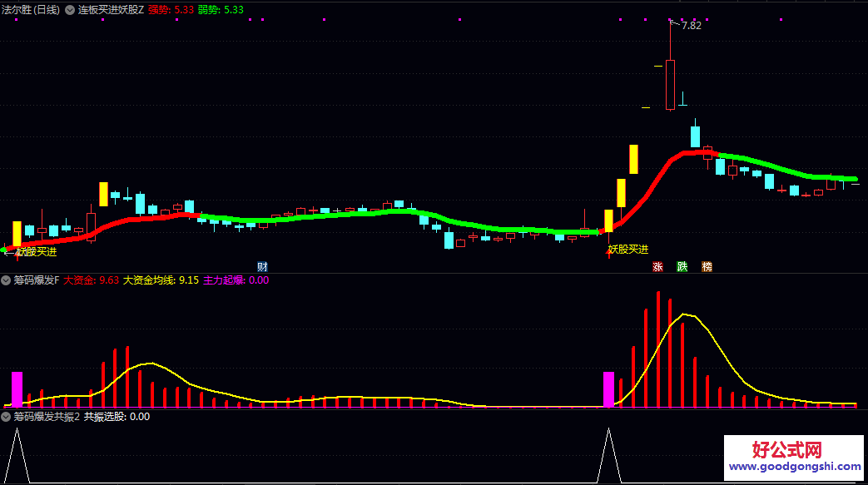868x485 pixels.
Task: Select the 强势: 5.33 value
Action: pos(171,10)
